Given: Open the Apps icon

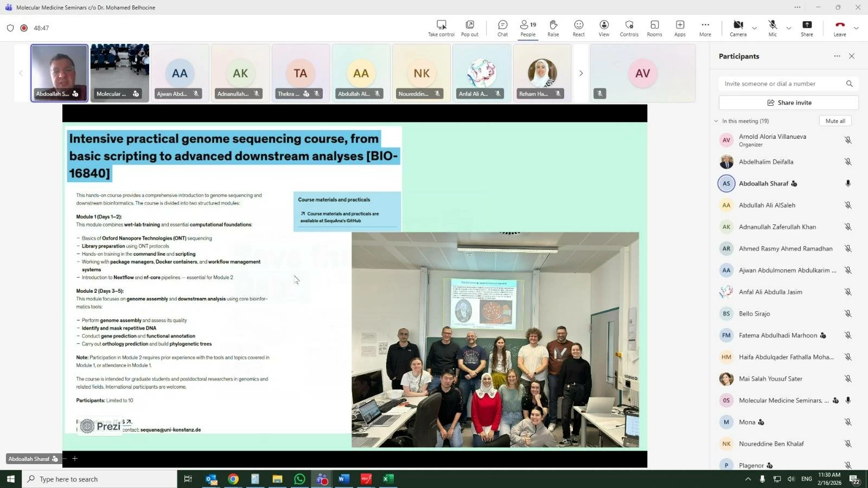Looking at the screenshot, I should pos(680,28).
